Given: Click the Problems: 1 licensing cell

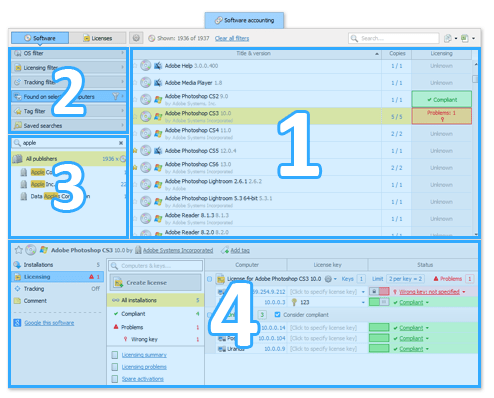Looking at the screenshot, I should [x=442, y=116].
